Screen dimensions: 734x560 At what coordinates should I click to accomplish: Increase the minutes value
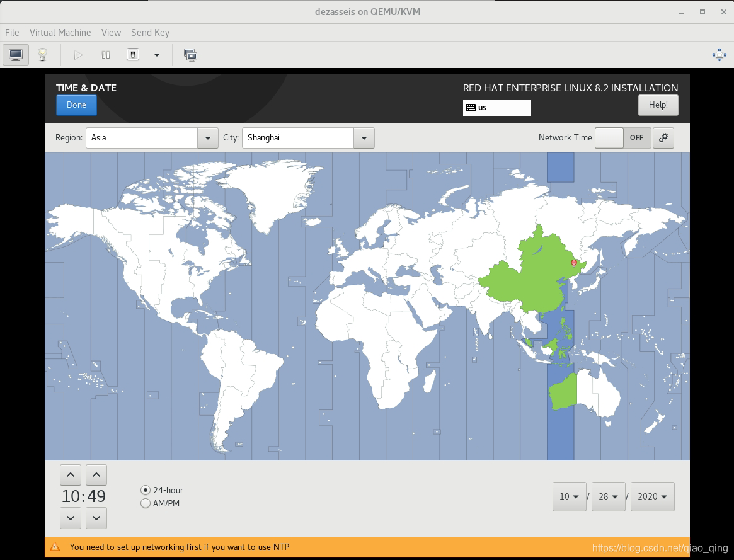(x=96, y=475)
